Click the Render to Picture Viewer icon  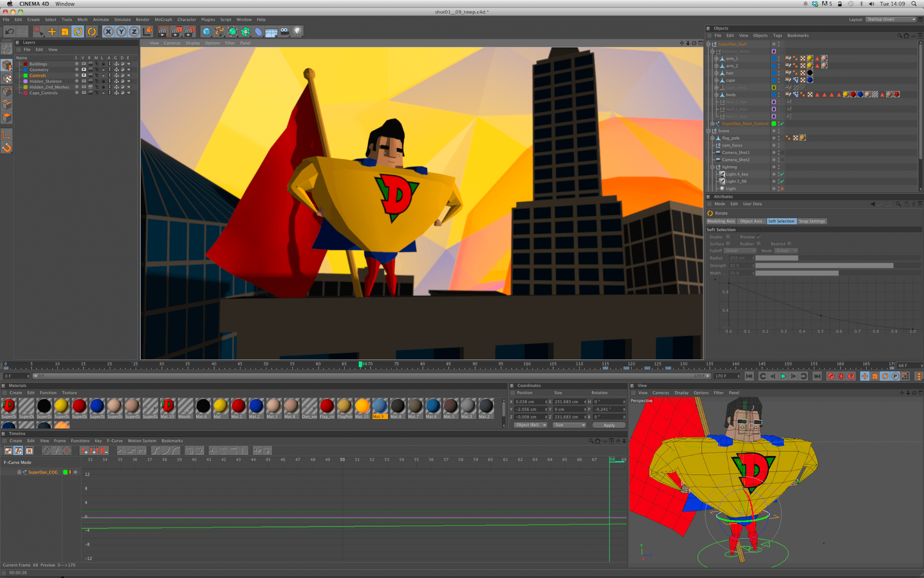176,32
